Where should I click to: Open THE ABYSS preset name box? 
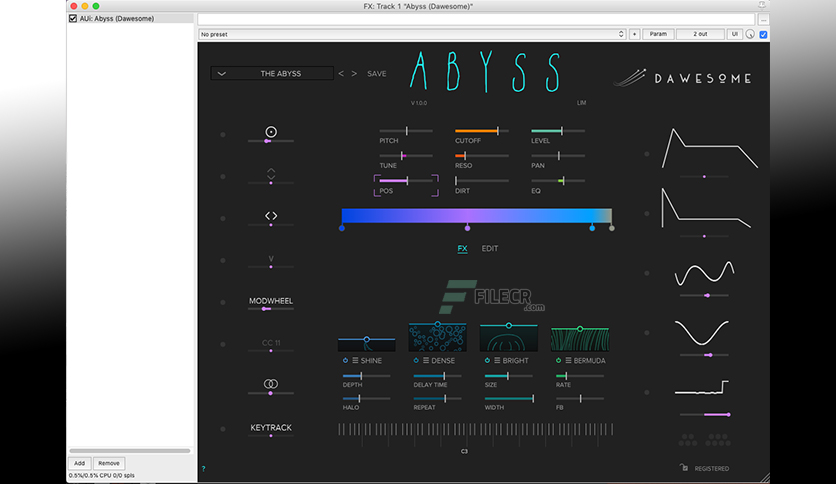pyautogui.click(x=272, y=74)
